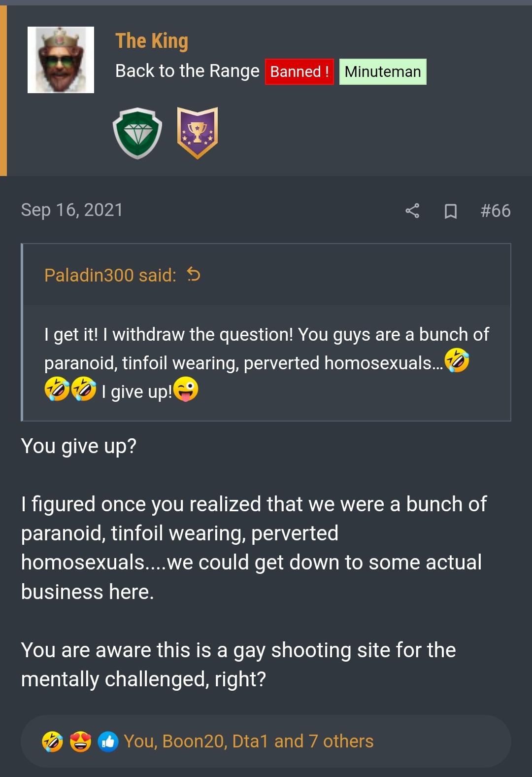Click the "Paladin300 said:" quote header
Image resolution: width=532 pixels, height=777 pixels.
110,275
